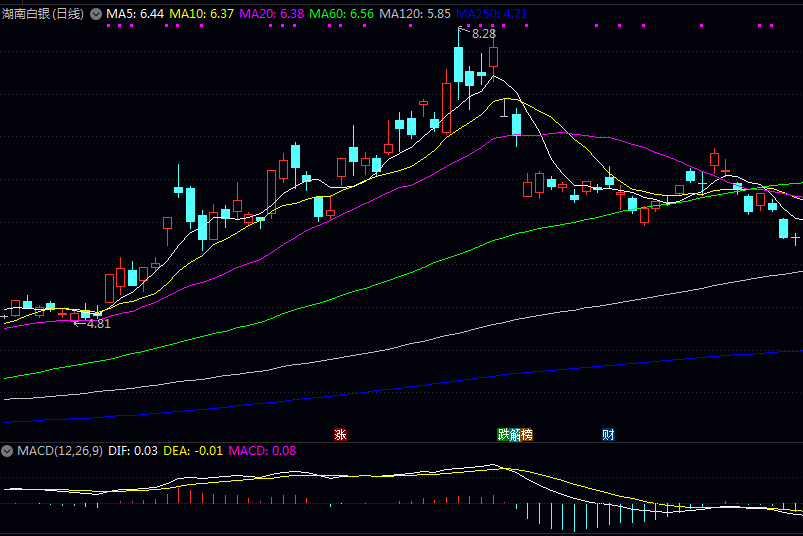Open the main chart indicator dropdown arrow

[x=95, y=15]
